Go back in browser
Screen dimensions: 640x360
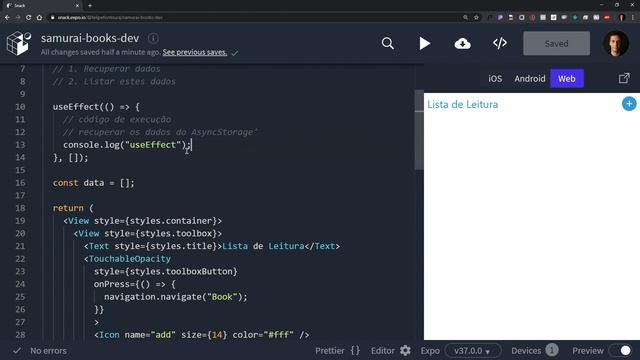pyautogui.click(x=7, y=18)
